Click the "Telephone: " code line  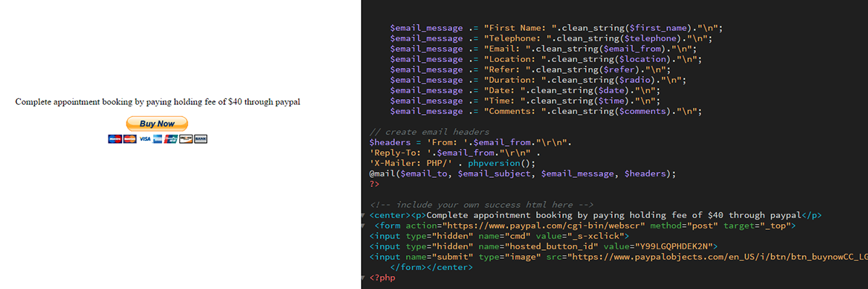pos(551,38)
